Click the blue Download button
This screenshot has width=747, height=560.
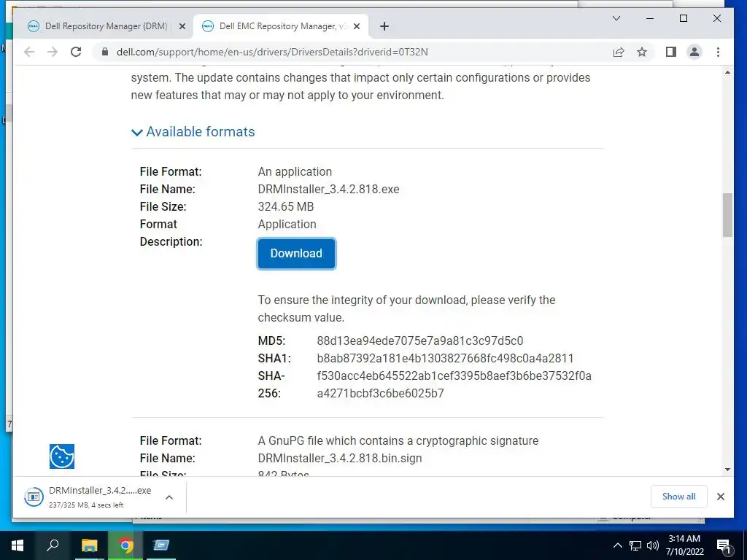point(296,253)
